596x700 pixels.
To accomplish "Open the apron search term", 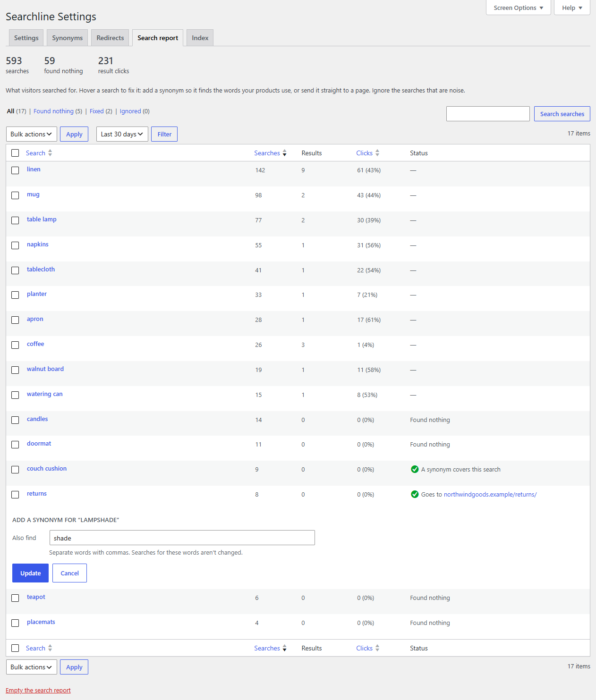I will (x=35, y=319).
